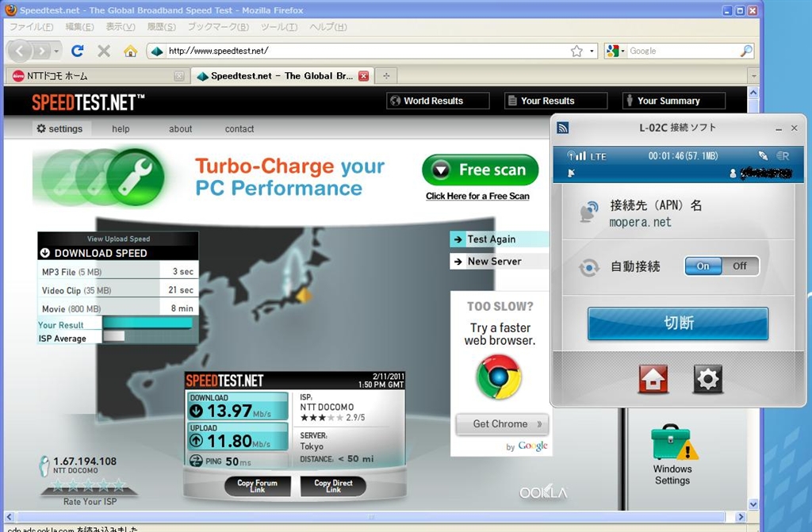Image resolution: width=812 pixels, height=532 pixels.
Task: Stop loading with the X toolbar icon
Action: click(x=104, y=51)
